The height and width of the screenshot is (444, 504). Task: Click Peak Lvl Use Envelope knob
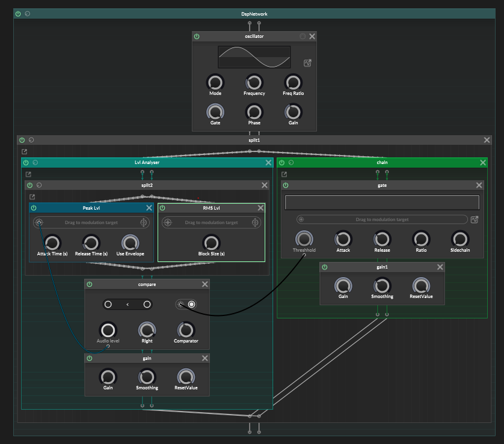coord(130,243)
